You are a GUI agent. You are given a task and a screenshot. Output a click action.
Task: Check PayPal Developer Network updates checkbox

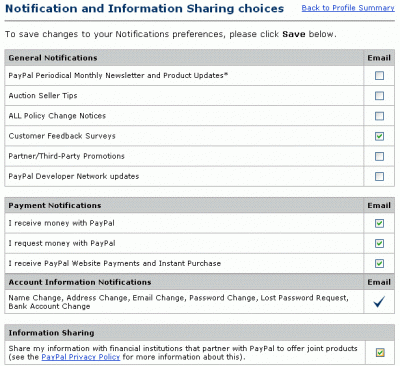point(379,176)
